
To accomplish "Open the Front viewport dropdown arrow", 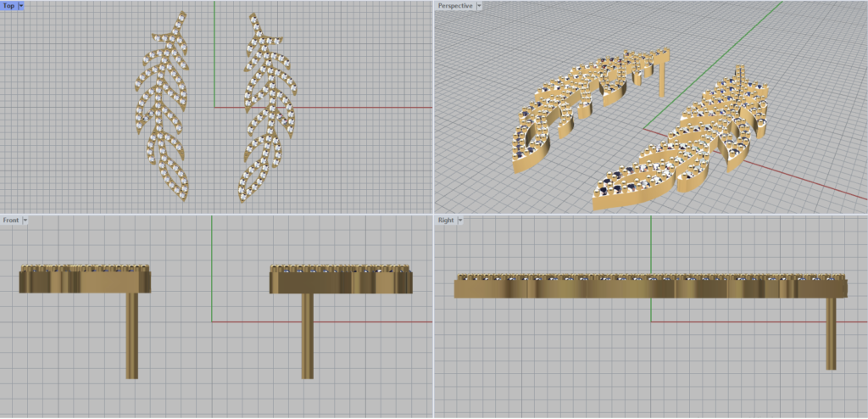I will tap(25, 221).
